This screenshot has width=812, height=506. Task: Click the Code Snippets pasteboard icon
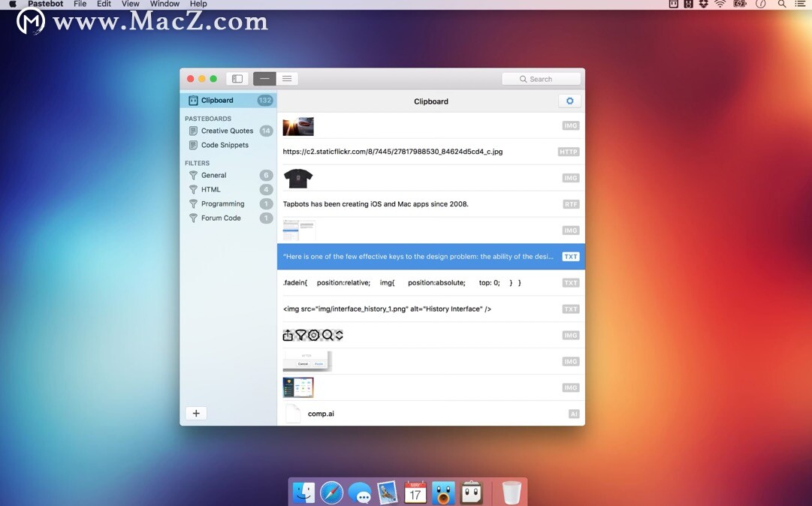[x=193, y=146]
